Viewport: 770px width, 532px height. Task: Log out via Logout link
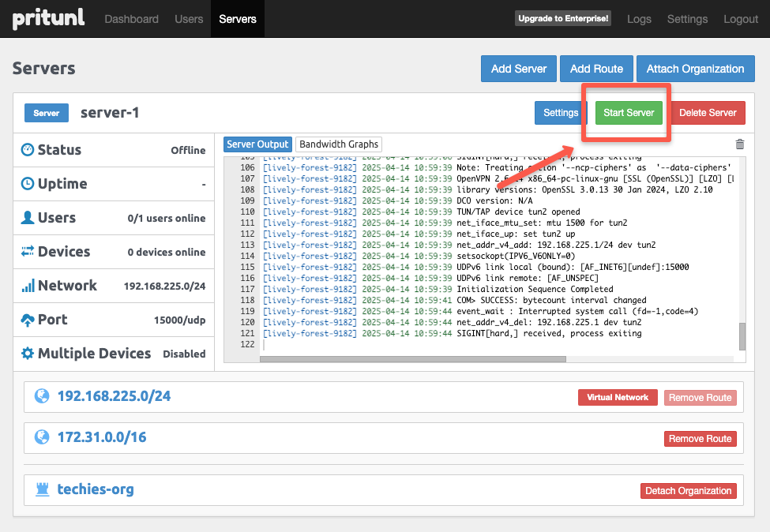coord(741,19)
